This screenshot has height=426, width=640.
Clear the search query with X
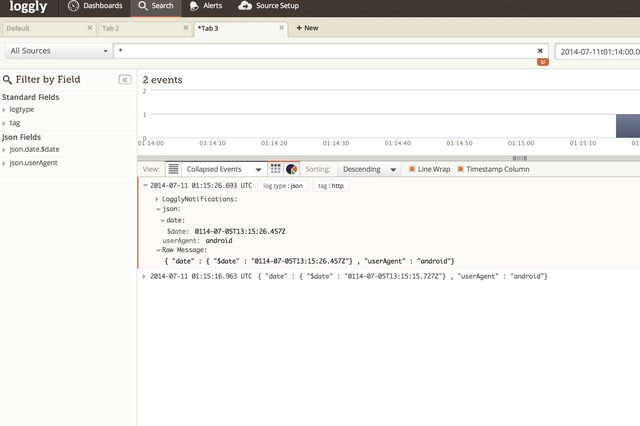point(540,51)
